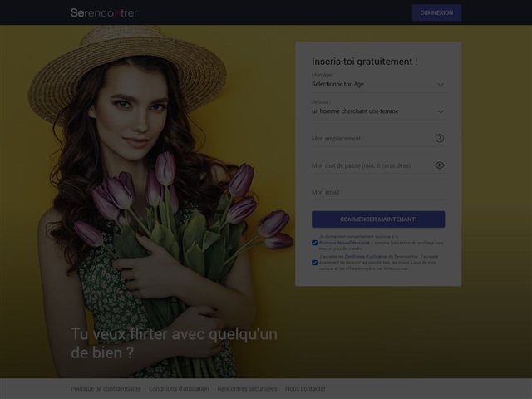Open 'Conditions d'utilisation' footer link

179,388
